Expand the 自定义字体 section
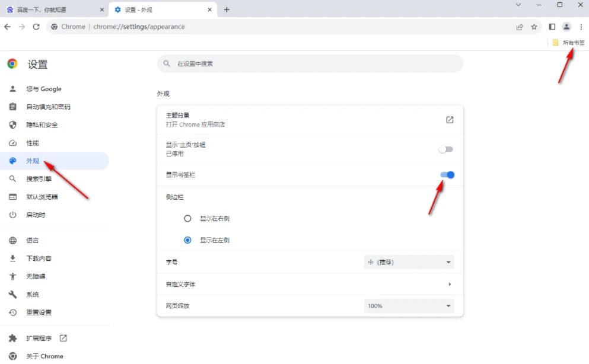The image size is (589, 364). point(308,284)
